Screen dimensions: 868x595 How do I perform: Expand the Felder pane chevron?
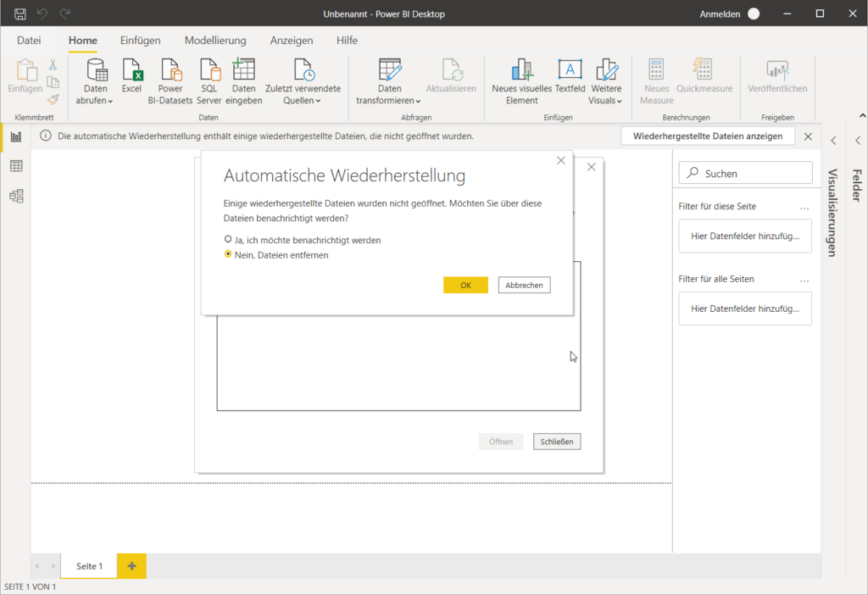(x=858, y=141)
